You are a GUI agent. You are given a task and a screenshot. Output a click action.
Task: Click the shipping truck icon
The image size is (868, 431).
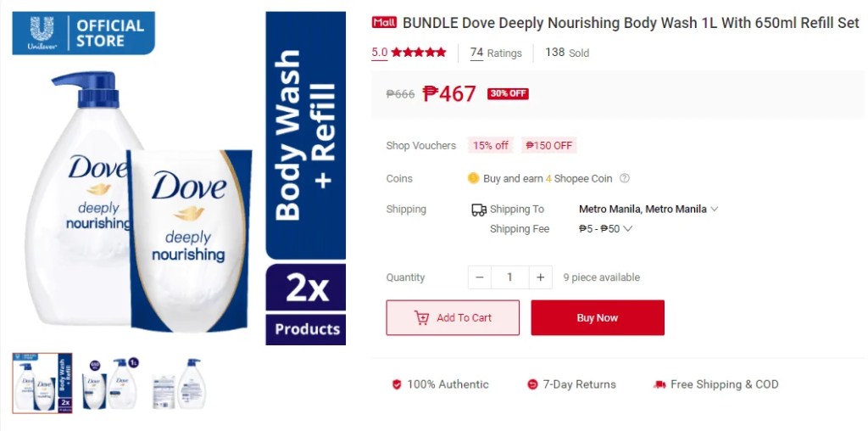click(479, 210)
